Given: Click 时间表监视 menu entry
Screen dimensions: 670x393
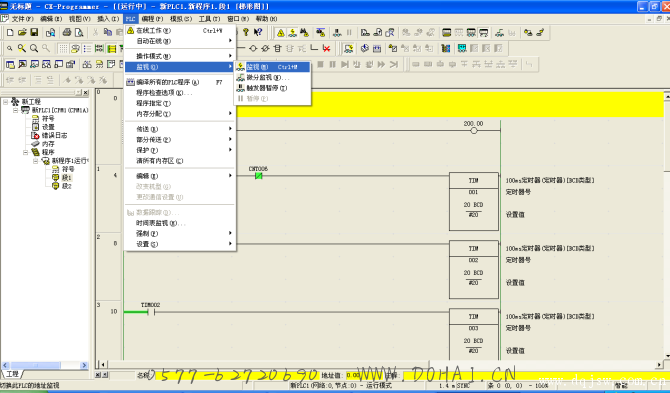Looking at the screenshot, I should click(180, 223).
